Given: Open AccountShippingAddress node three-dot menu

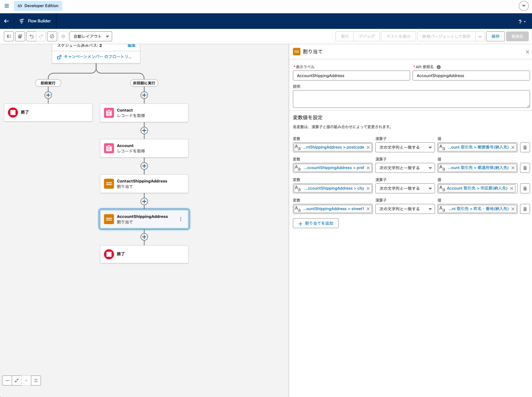Looking at the screenshot, I should click(x=181, y=219).
